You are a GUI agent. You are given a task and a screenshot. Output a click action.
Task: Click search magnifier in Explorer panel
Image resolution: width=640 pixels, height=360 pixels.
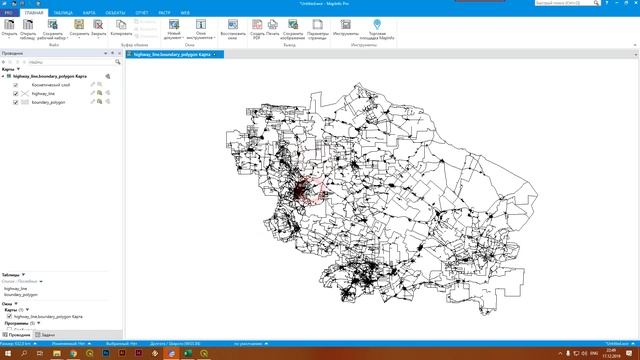click(118, 62)
